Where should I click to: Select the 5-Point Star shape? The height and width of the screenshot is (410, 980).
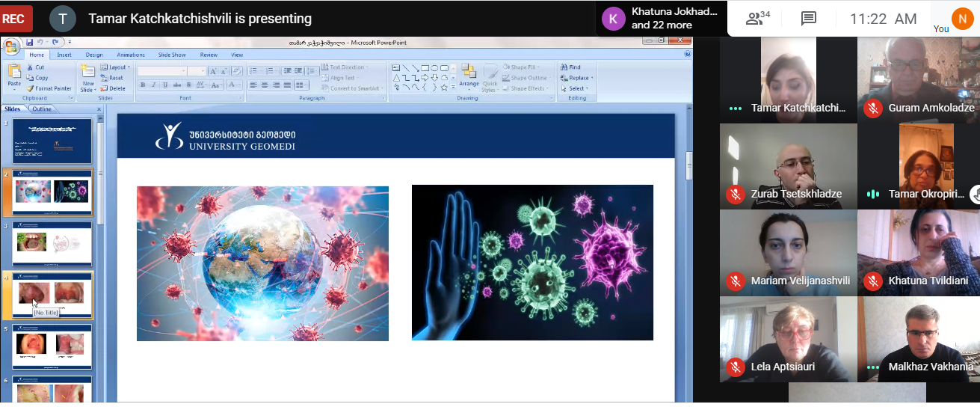coord(444,87)
